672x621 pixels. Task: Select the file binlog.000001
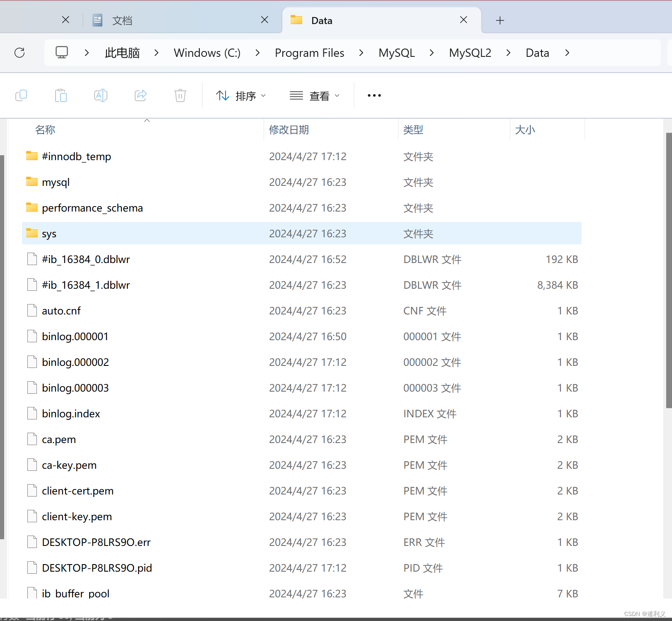[302, 336]
